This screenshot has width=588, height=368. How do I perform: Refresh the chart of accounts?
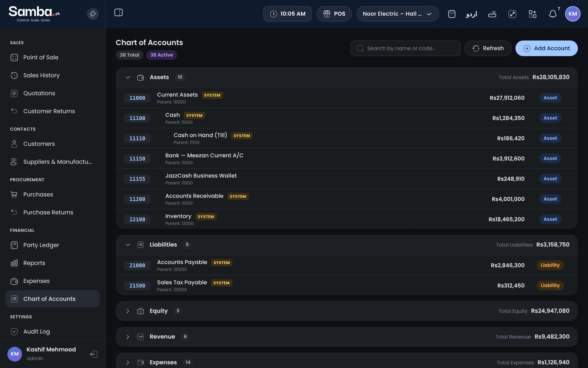tap(488, 48)
